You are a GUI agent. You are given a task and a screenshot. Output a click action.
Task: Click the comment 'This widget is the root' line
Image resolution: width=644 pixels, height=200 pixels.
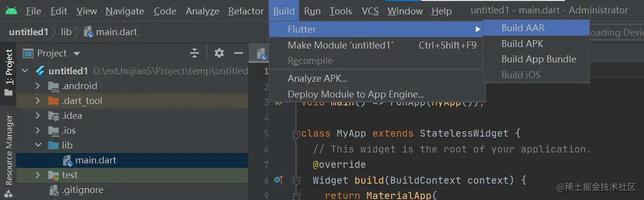pyautogui.click(x=452, y=149)
